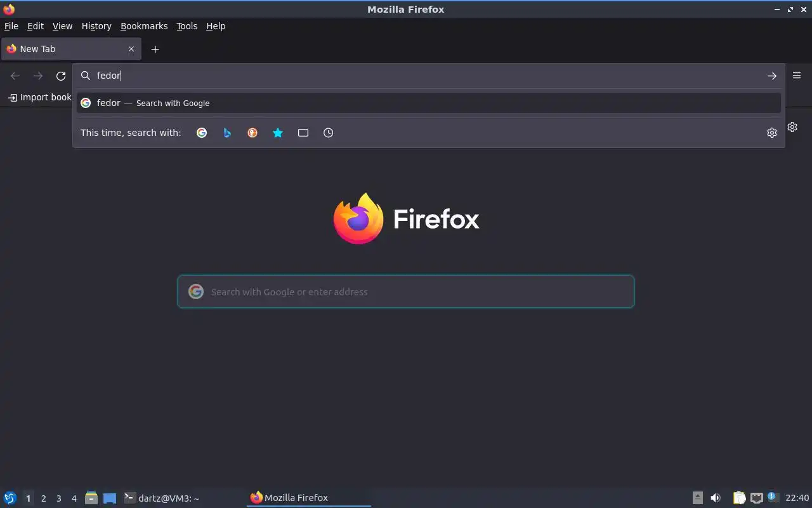Open the Help menu
The width and height of the screenshot is (812, 508).
(216, 26)
